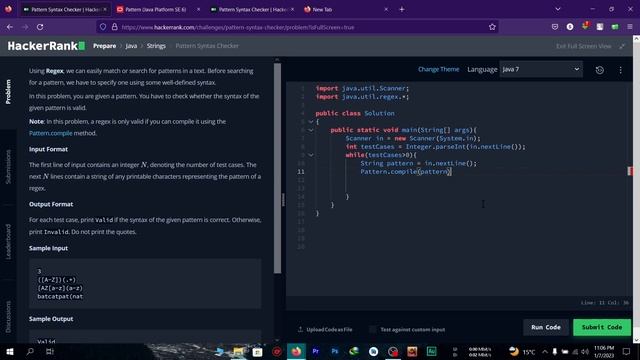This screenshot has width=640, height=360.
Task: Open Windows taskbar search
Action: (30, 351)
